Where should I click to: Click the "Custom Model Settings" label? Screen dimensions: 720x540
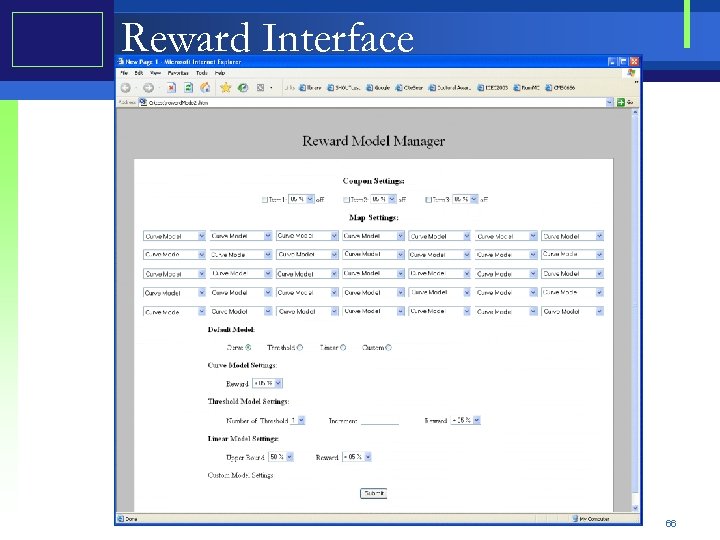[240, 475]
